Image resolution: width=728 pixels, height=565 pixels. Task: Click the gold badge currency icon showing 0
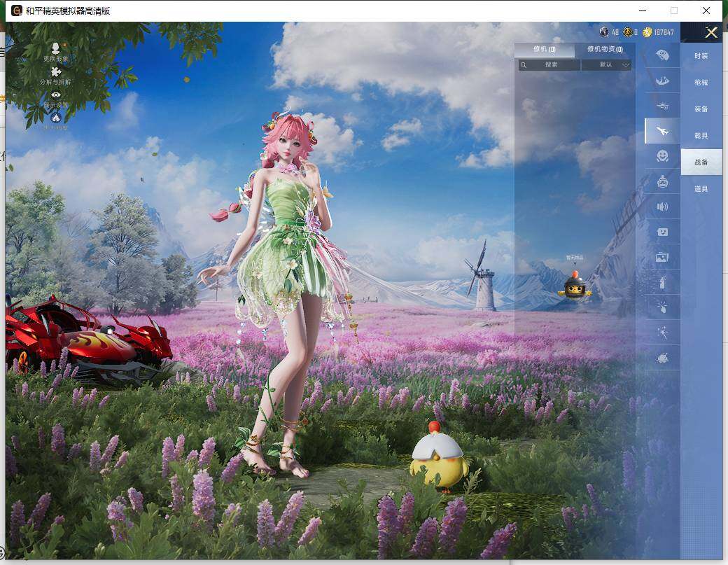pos(628,32)
